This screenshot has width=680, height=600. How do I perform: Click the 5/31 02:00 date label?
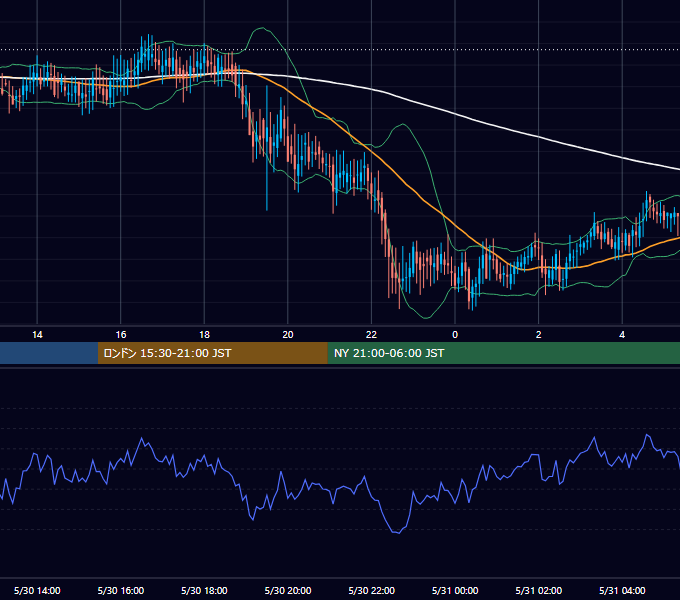pos(539,590)
